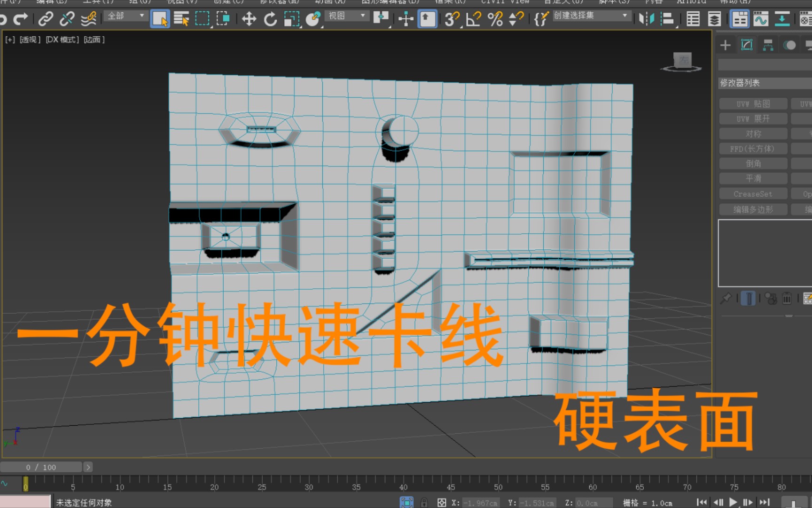The height and width of the screenshot is (508, 812).
Task: Pin the modifier stack
Action: (x=726, y=297)
